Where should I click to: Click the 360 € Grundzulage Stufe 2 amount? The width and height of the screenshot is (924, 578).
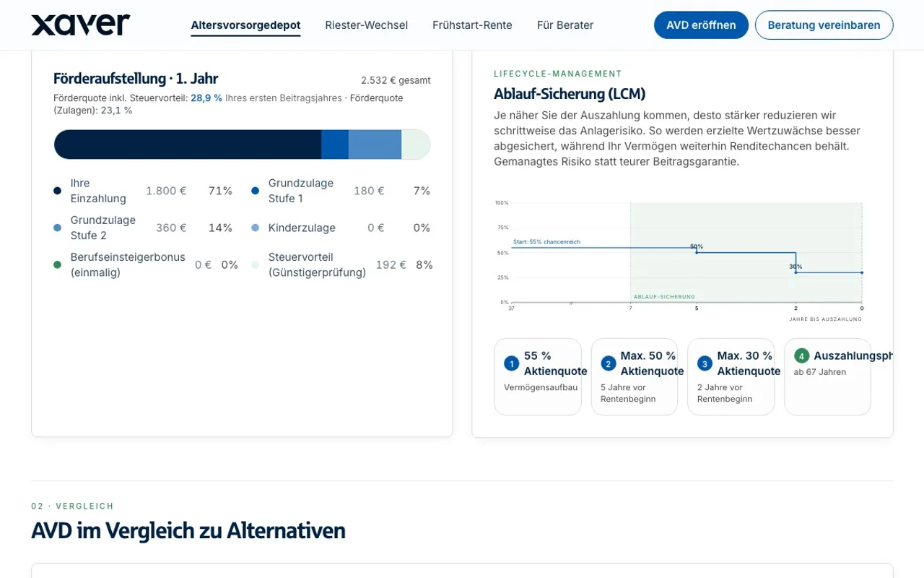click(x=171, y=228)
